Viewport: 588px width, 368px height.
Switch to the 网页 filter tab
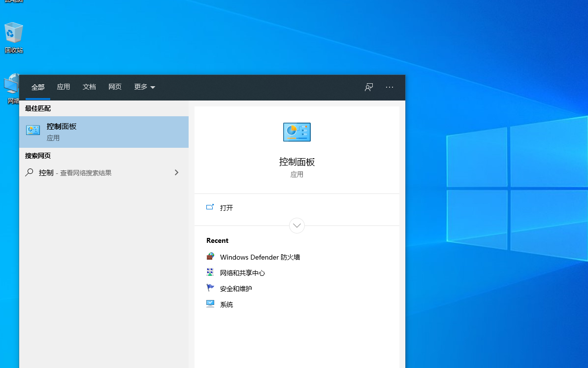[115, 87]
